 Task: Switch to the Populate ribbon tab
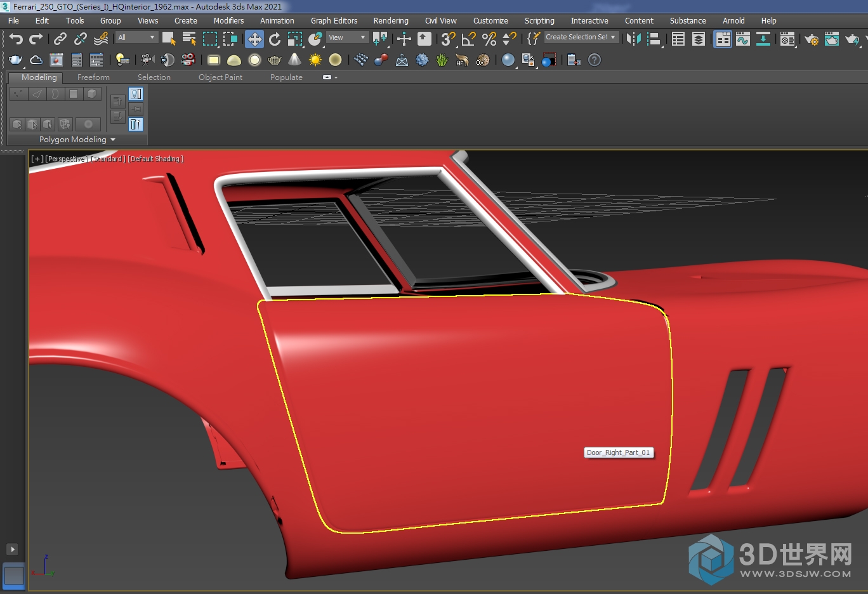(286, 77)
